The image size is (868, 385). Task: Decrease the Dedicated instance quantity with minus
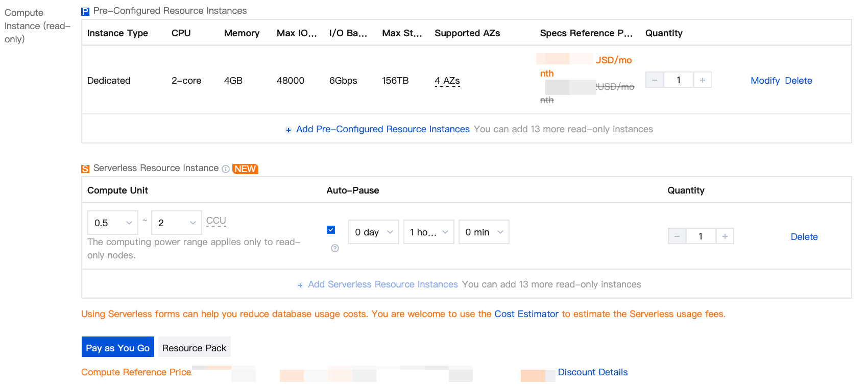[655, 80]
